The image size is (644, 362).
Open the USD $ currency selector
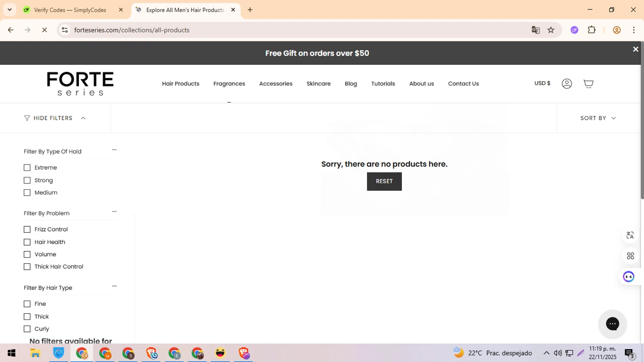[542, 83]
